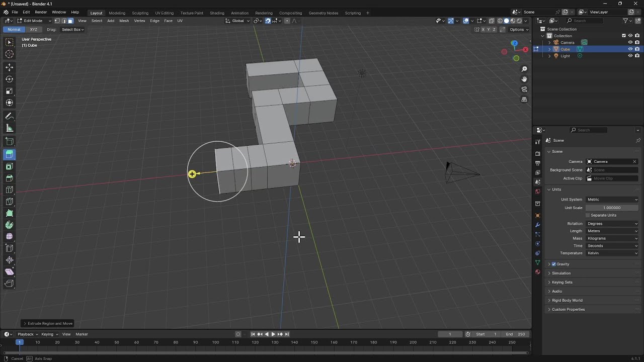Open the Playback menu in timeline

(27, 334)
